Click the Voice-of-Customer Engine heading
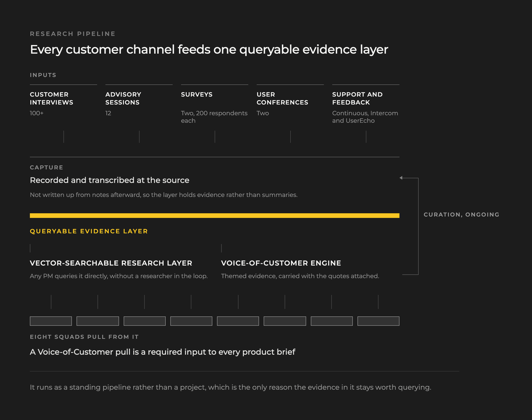 click(281, 263)
